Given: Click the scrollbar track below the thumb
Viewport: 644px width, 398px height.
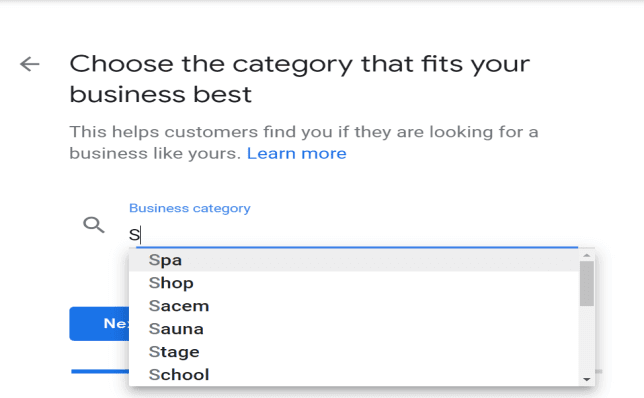Looking at the screenshot, I should (x=586, y=340).
